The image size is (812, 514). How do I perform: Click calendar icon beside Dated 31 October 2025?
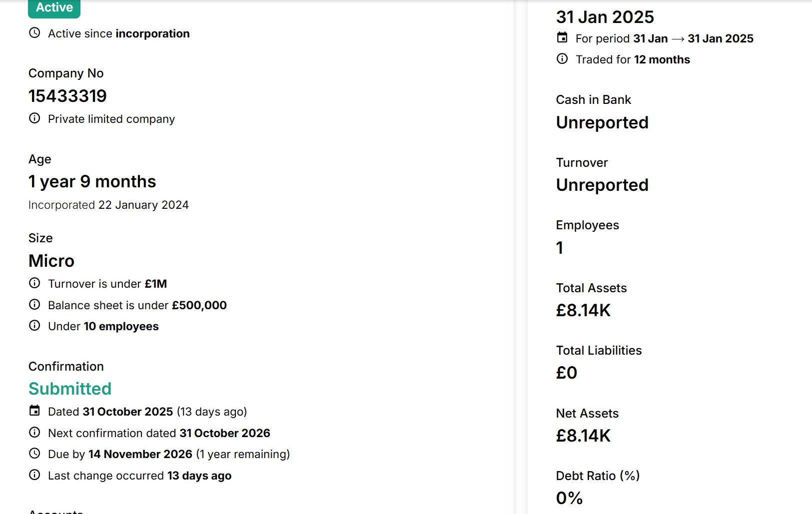34,411
